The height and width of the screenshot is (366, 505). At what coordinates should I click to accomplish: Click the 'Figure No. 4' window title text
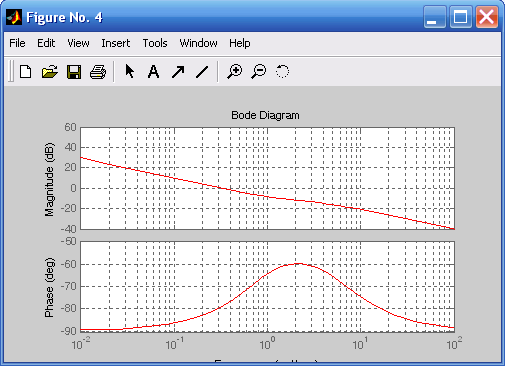64,17
